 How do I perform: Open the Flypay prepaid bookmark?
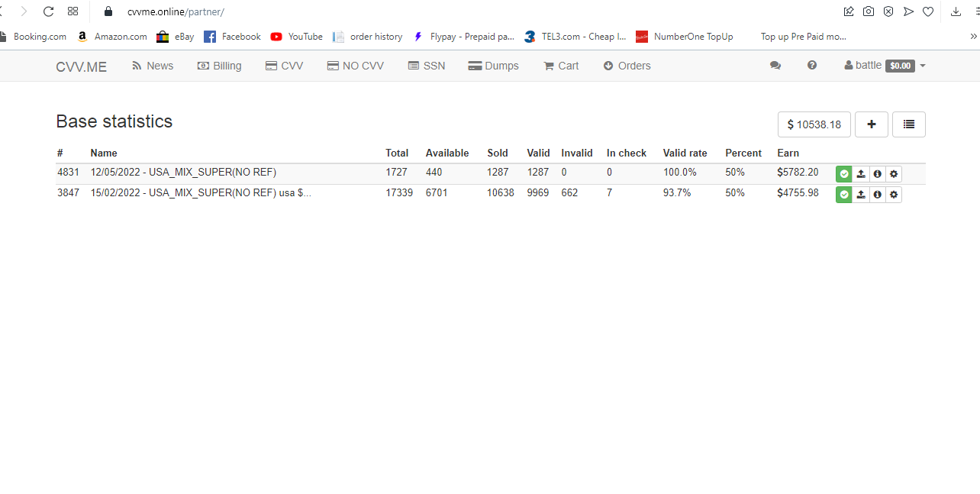pyautogui.click(x=463, y=36)
